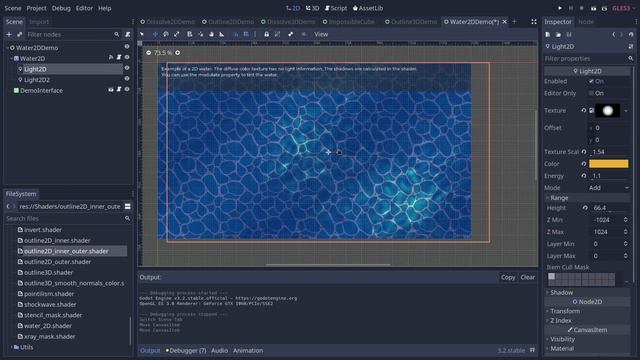Play the custom scene with clapper icon
The image size is (640, 360).
coord(604,8)
